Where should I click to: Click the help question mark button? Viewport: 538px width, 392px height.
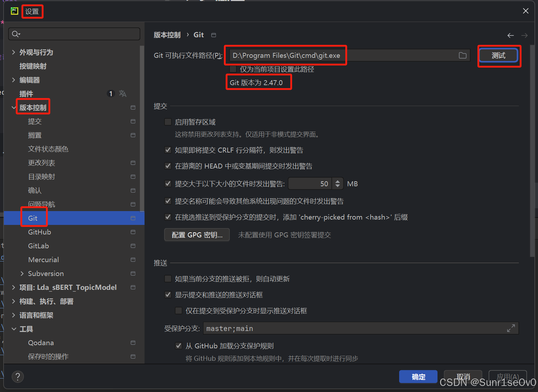pos(18,377)
